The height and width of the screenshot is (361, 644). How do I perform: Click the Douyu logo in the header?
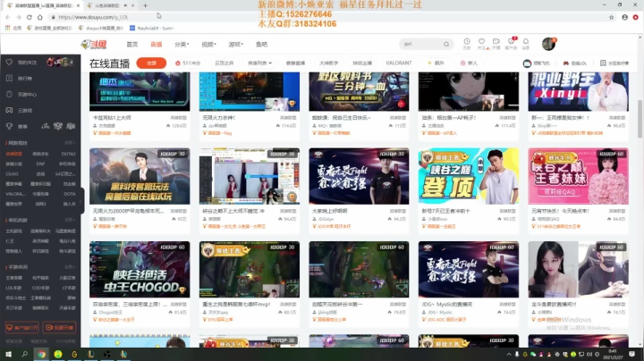[94, 45]
